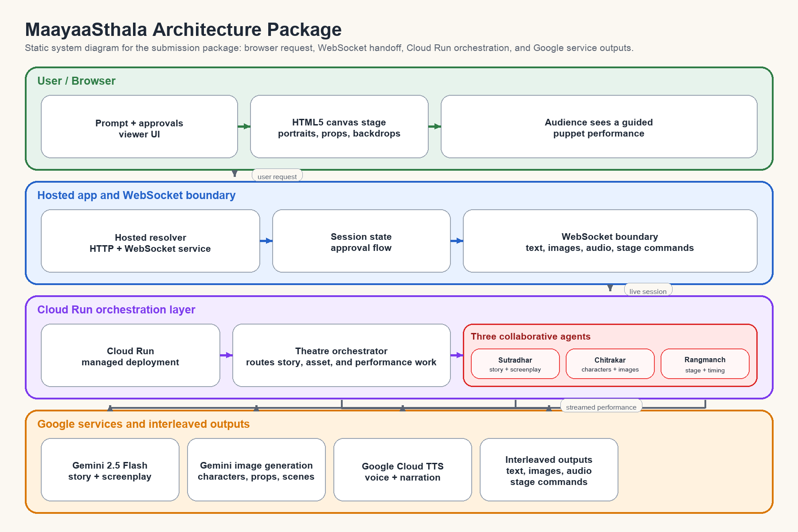The height and width of the screenshot is (532, 798).
Task: Select Cloud Run orchestration layer heading
Action: 116,309
